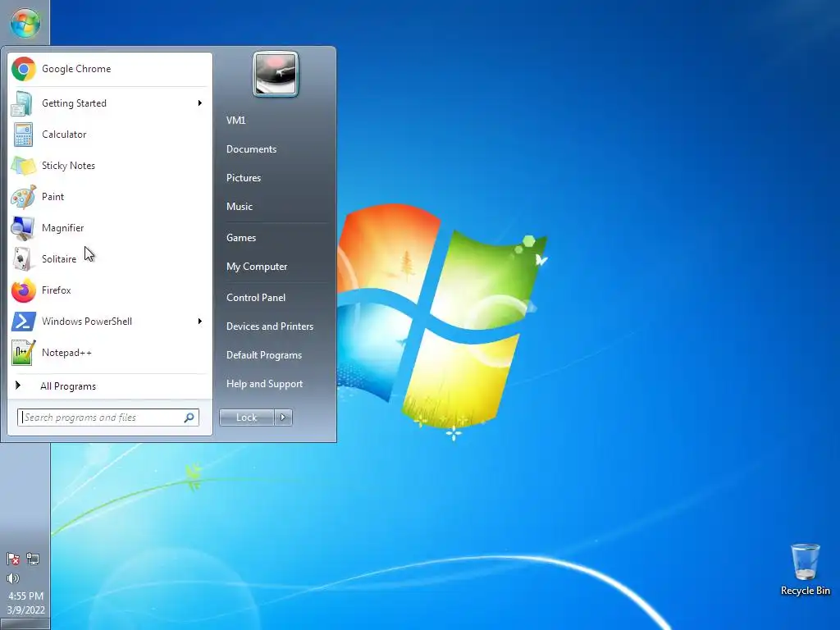Open Games from the Start menu
The image size is (840, 630).
pos(241,238)
